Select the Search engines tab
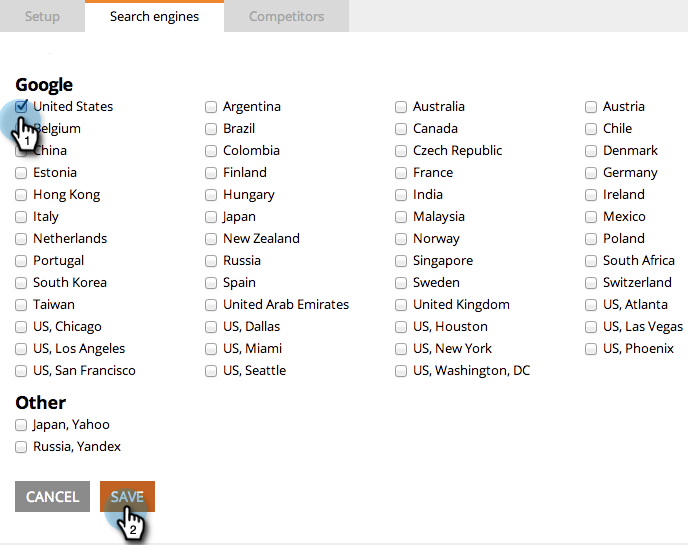The height and width of the screenshot is (545, 688). (154, 16)
